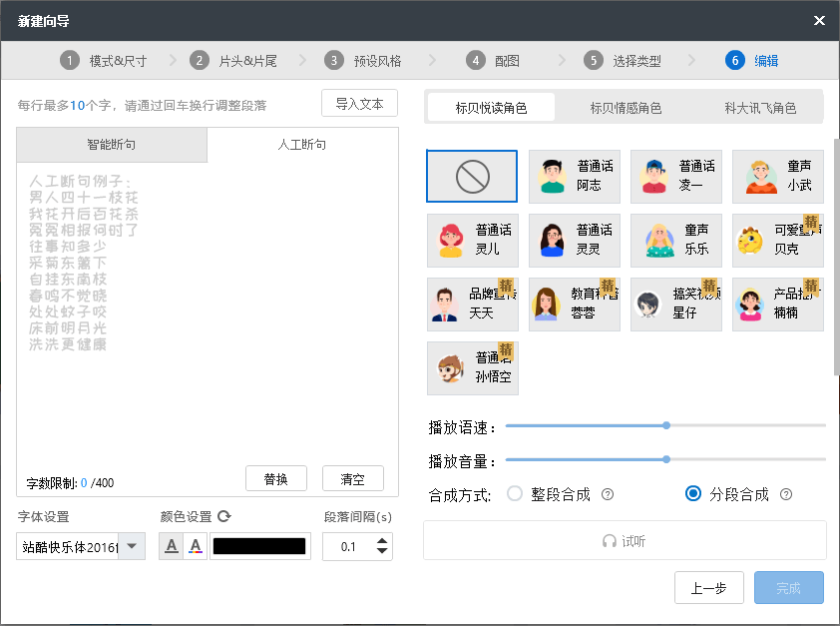Click the reset color settings icon
Image resolution: width=840 pixels, height=626 pixels.
224,516
